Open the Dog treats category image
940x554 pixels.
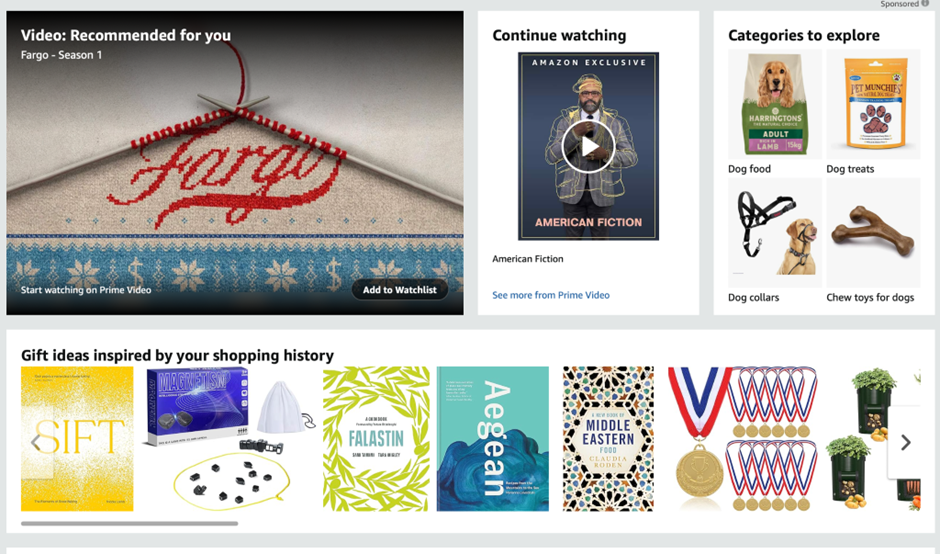(873, 104)
